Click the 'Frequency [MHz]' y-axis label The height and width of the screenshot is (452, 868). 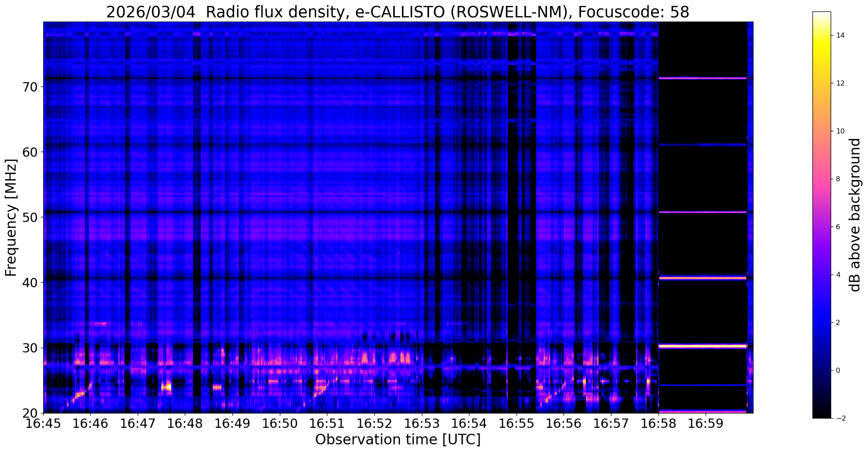[11, 217]
